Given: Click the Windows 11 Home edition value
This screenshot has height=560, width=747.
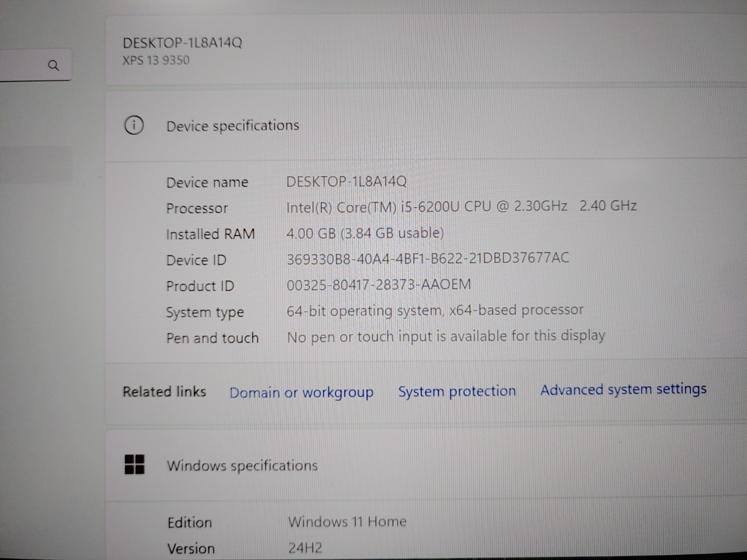Looking at the screenshot, I should (347, 522).
